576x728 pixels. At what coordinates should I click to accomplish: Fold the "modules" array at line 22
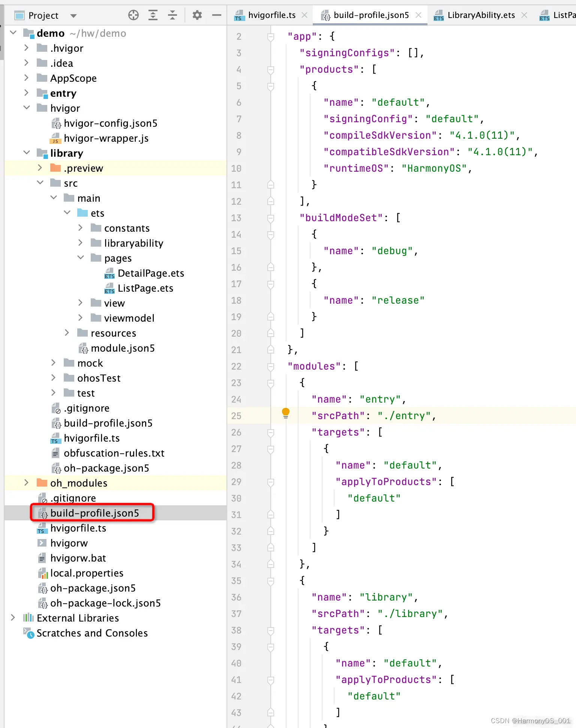point(271,367)
